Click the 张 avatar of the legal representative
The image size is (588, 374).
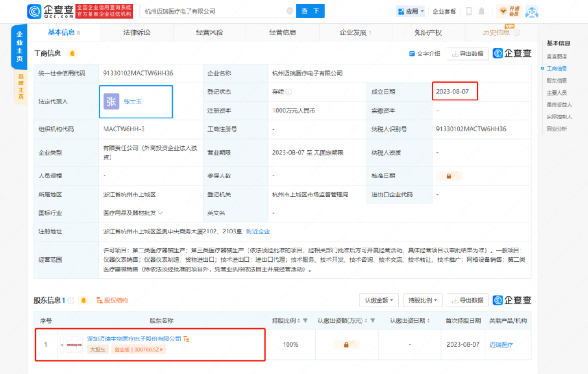111,101
